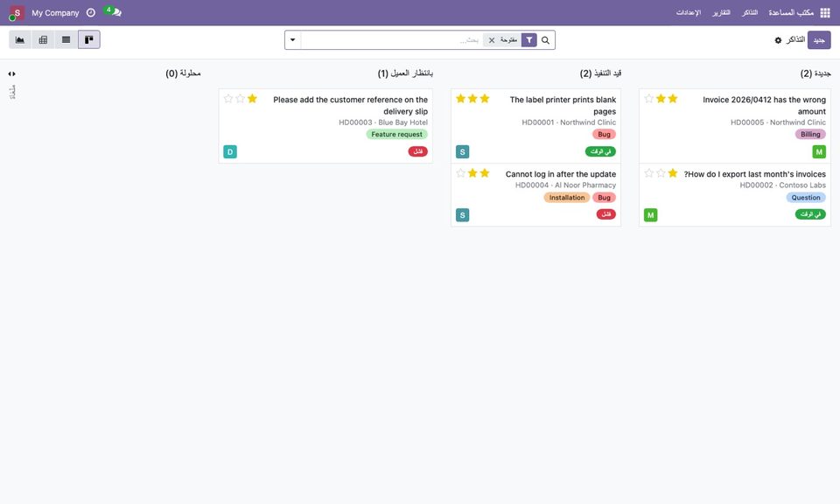Image resolution: width=840 pixels, height=504 pixels.
Task: Unfold the collapsed ملغاة column
Action: [x=11, y=73]
